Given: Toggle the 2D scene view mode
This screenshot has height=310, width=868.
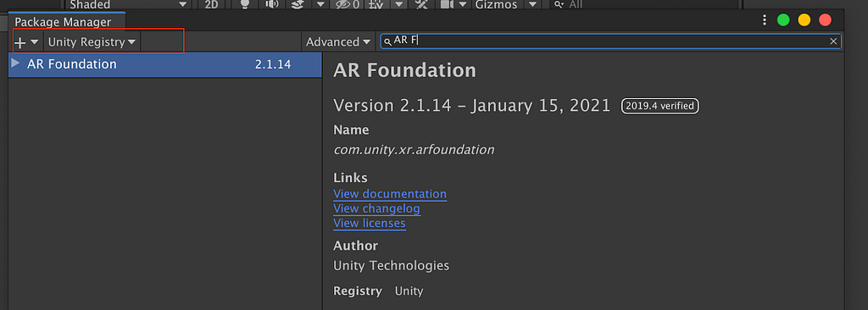Looking at the screenshot, I should coord(211,4).
